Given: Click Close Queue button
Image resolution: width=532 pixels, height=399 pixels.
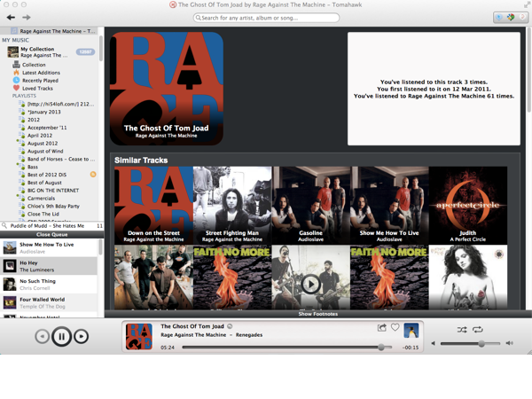Looking at the screenshot, I should click(x=52, y=234).
